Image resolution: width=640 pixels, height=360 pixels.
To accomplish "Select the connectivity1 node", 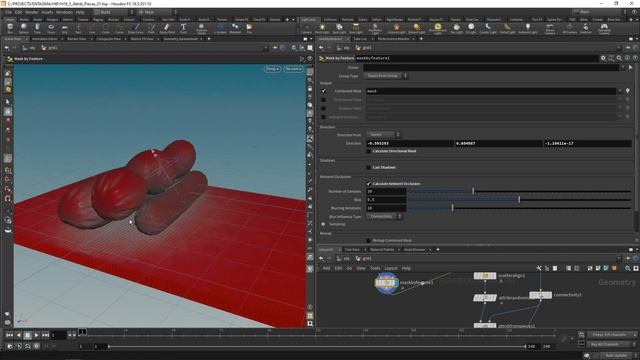I will (540, 295).
